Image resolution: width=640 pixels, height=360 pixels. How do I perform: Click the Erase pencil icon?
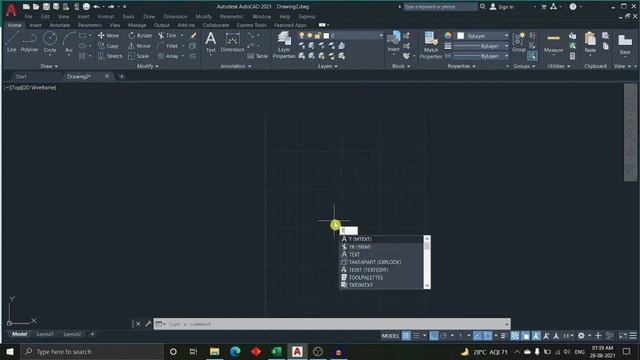pyautogui.click(x=193, y=36)
